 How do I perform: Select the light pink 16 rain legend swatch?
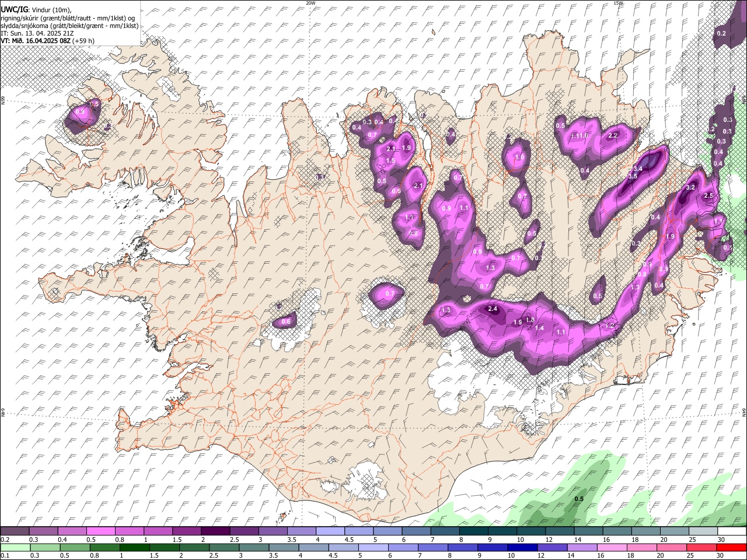coord(612,547)
